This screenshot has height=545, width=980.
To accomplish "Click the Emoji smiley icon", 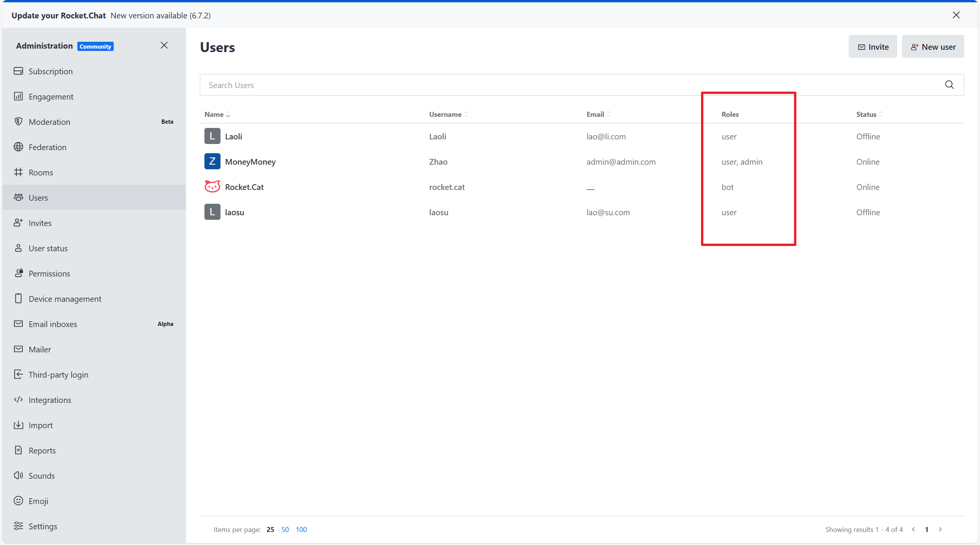I will point(18,501).
